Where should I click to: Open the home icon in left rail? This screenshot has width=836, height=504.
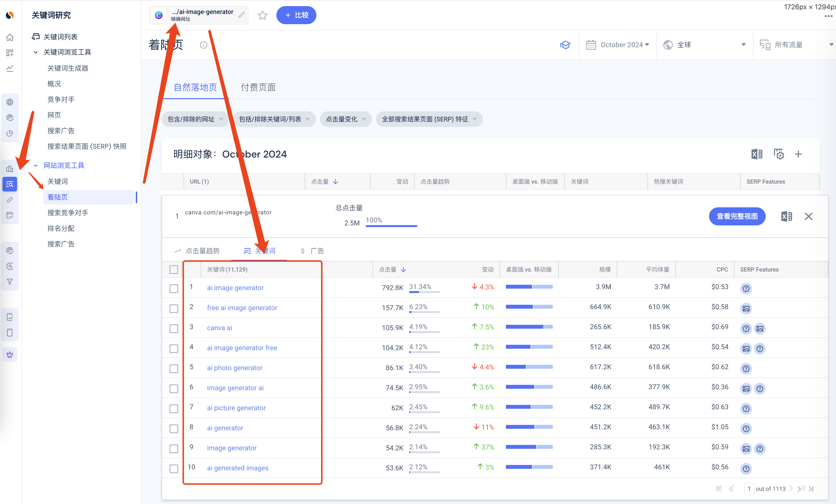coord(10,37)
